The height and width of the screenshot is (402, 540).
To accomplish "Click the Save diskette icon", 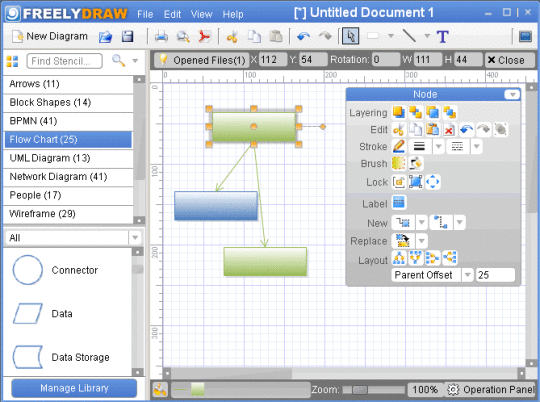I will point(127,37).
